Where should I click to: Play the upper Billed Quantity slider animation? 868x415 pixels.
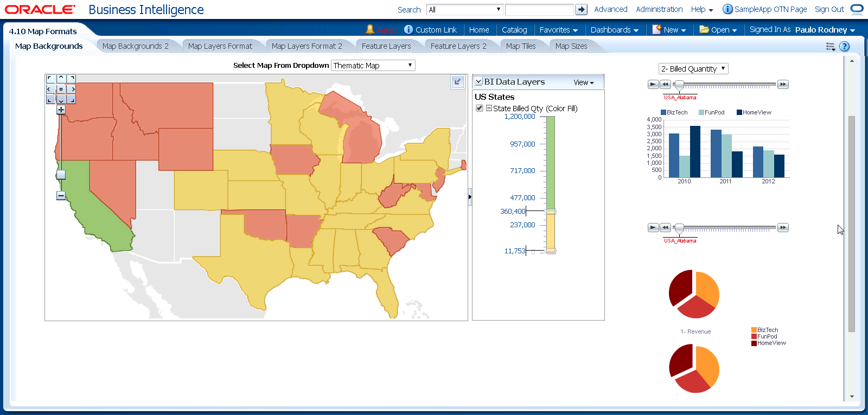653,84
